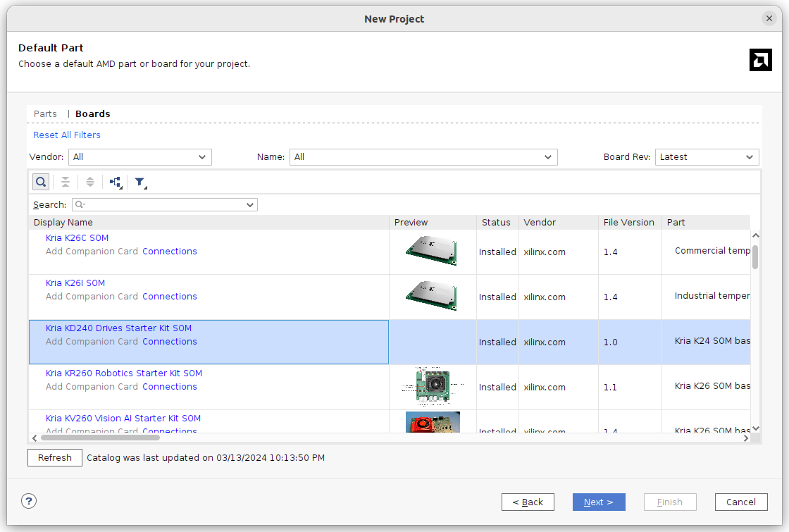Open the help question mark icon
This screenshot has width=789, height=532.
[x=29, y=501]
